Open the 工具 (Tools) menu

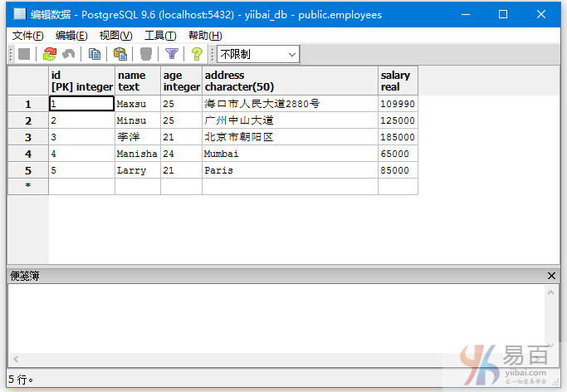click(160, 35)
